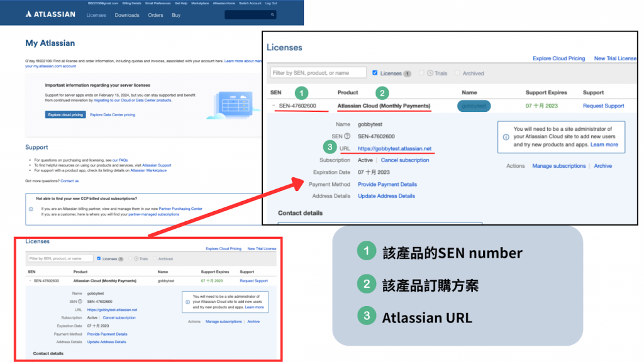
Task: Click Request Support in the enlarged panel
Action: coord(603,106)
